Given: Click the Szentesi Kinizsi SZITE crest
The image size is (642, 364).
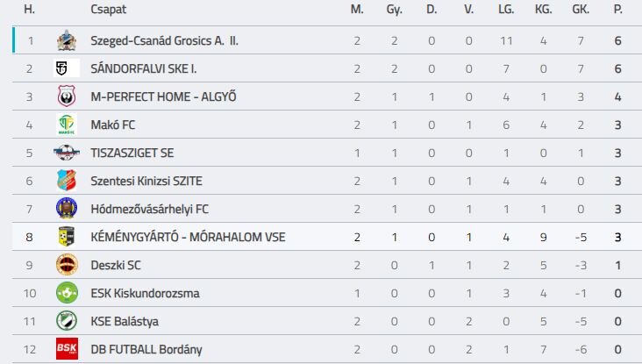Looking at the screenshot, I should point(67,181).
